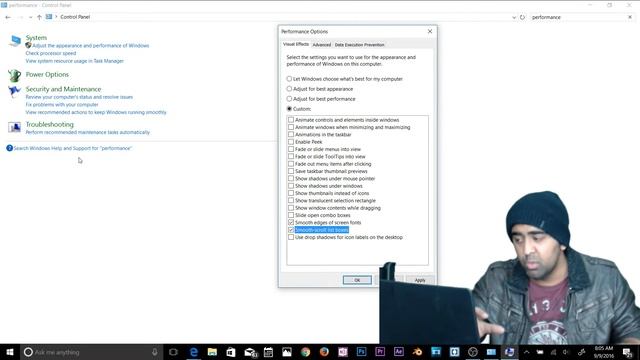This screenshot has width=640, height=360.
Task: Open Check processor speed link
Action: point(51,53)
